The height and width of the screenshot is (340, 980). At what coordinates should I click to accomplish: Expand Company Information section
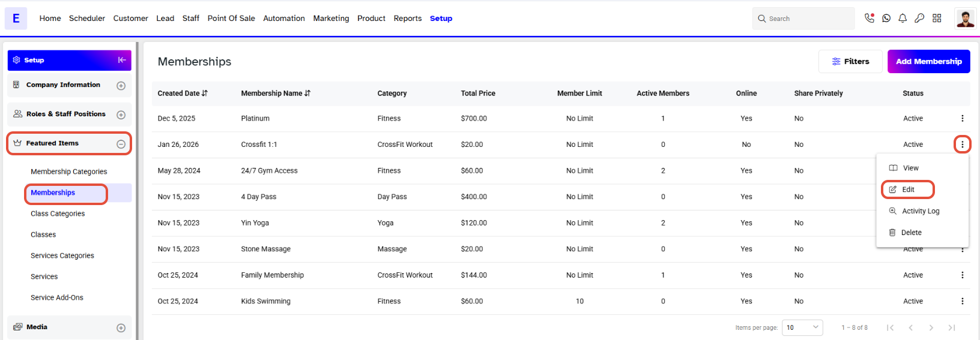coord(121,86)
